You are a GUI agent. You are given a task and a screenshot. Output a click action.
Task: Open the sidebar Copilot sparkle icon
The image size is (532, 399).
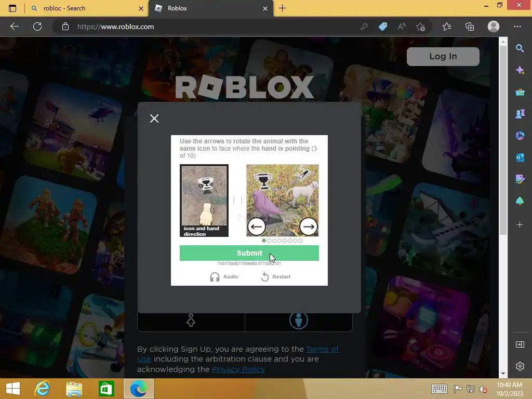[520, 70]
